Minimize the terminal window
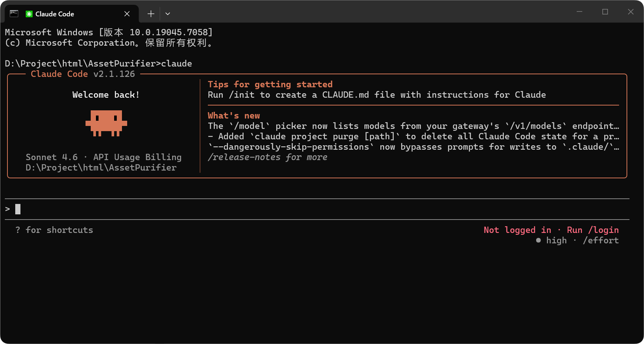This screenshot has width=644, height=344. pyautogui.click(x=579, y=12)
